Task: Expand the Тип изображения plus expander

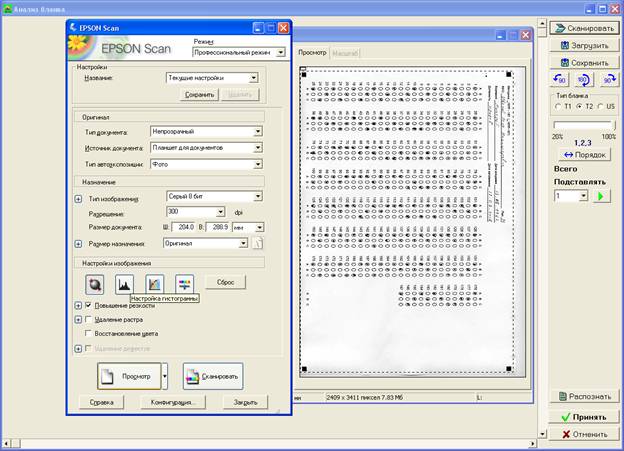Action: pos(78,199)
